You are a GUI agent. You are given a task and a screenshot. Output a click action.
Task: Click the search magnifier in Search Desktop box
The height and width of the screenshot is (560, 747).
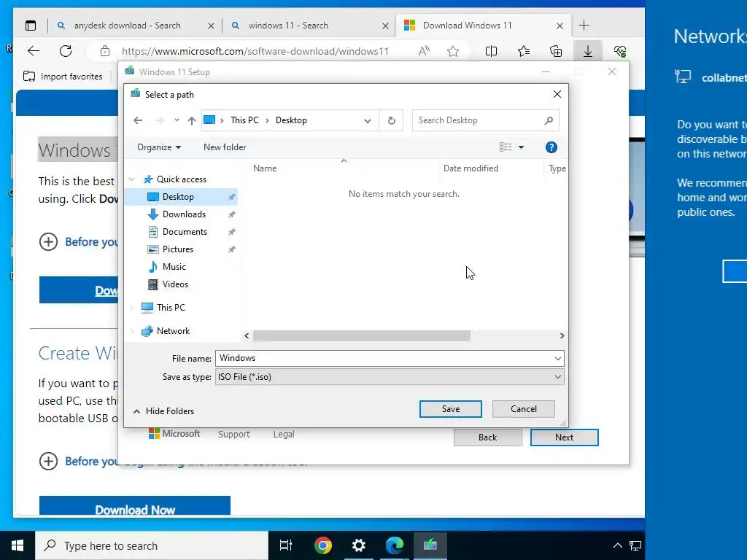pyautogui.click(x=549, y=120)
